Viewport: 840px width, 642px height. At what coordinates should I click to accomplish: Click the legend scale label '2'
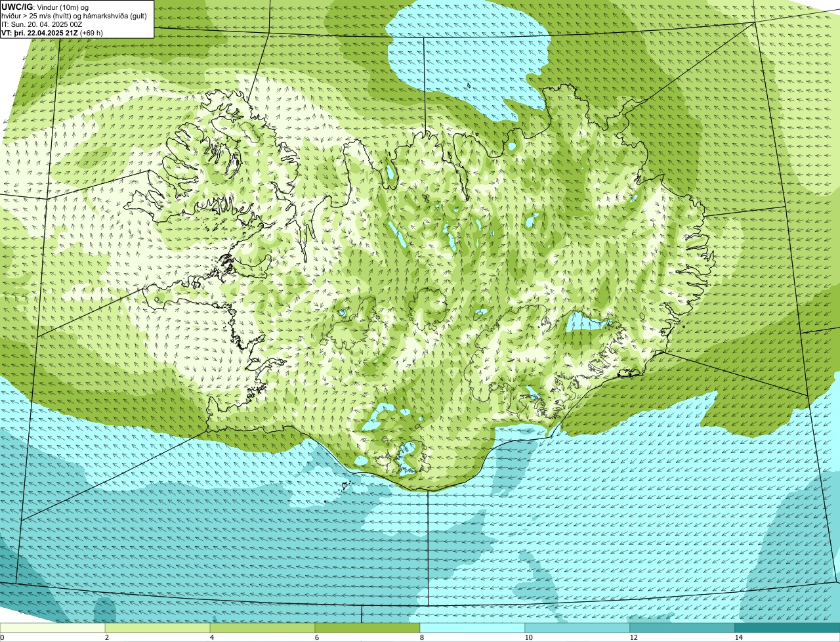[x=106, y=637]
